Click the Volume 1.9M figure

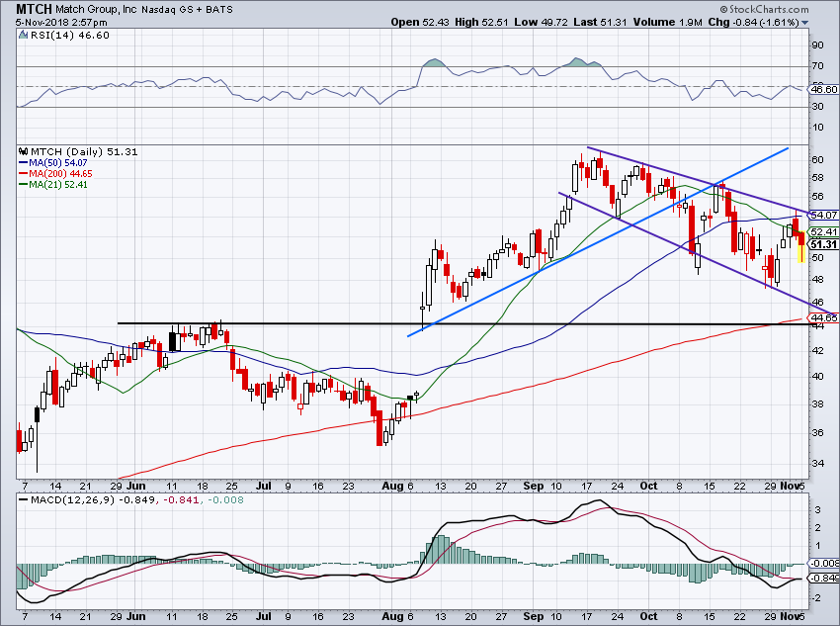point(667,22)
